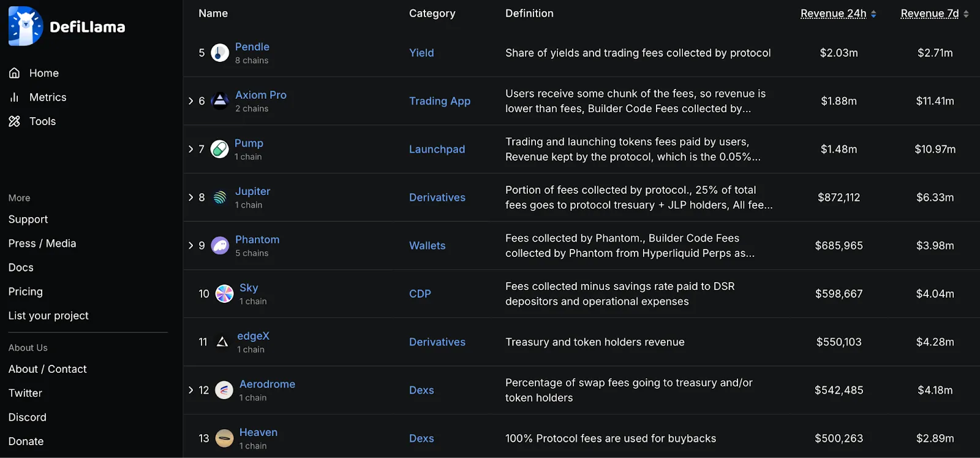Click the edgeX triangle icon
The image size is (980, 458).
point(222,342)
